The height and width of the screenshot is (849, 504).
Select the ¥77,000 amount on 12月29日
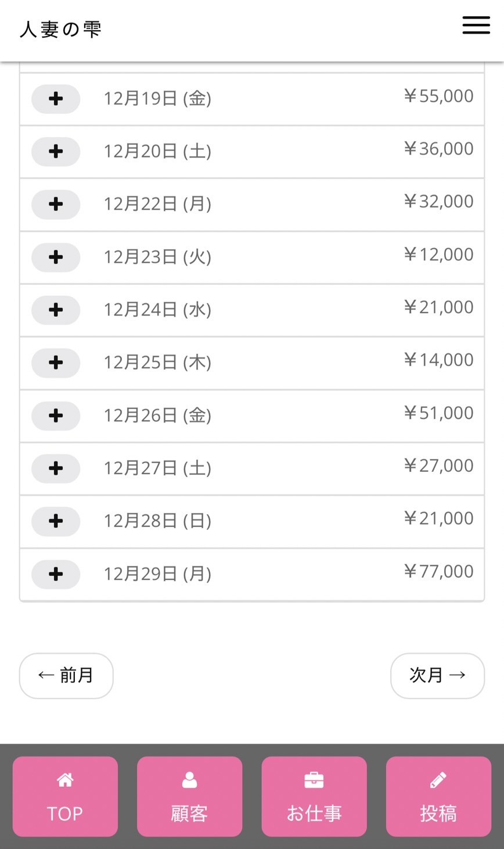pos(438,571)
